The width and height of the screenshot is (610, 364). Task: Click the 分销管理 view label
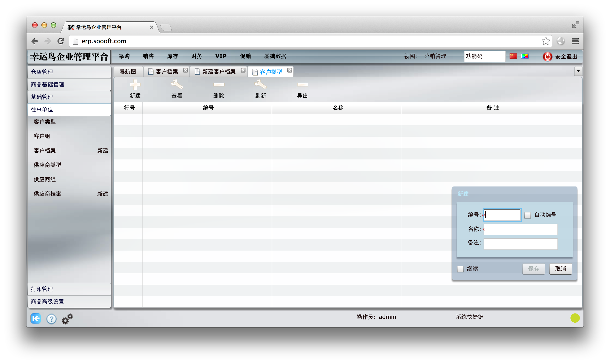[435, 56]
